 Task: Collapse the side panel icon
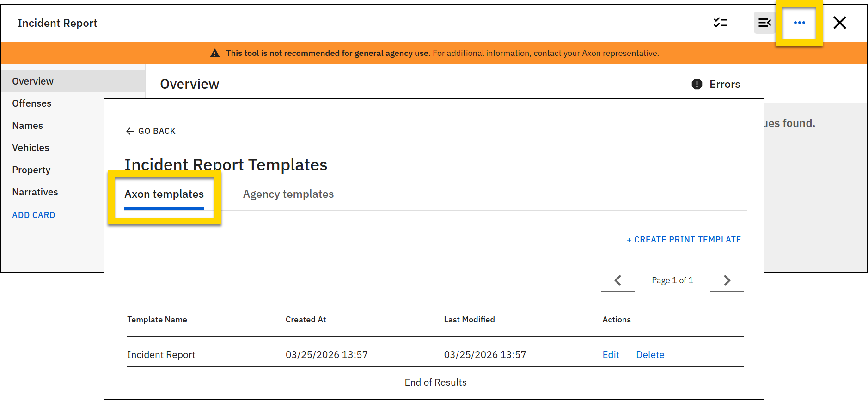764,23
